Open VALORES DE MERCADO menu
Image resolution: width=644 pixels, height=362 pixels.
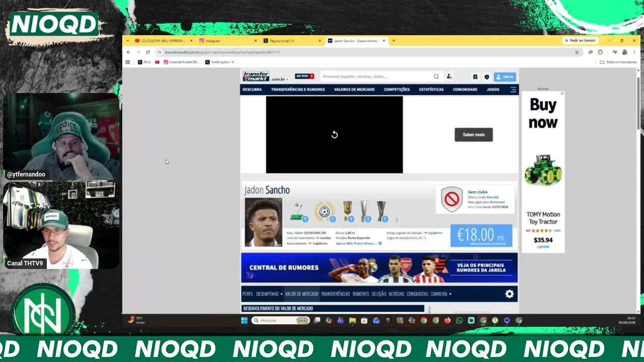354,89
